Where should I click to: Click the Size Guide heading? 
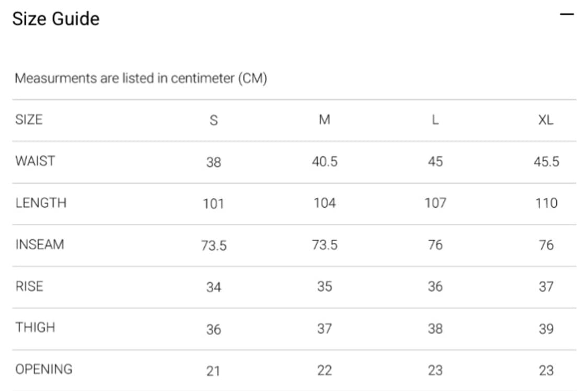[x=56, y=19]
